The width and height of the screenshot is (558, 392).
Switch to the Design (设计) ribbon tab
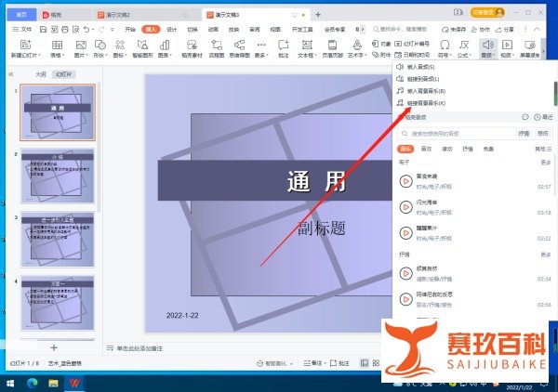pyautogui.click(x=171, y=30)
